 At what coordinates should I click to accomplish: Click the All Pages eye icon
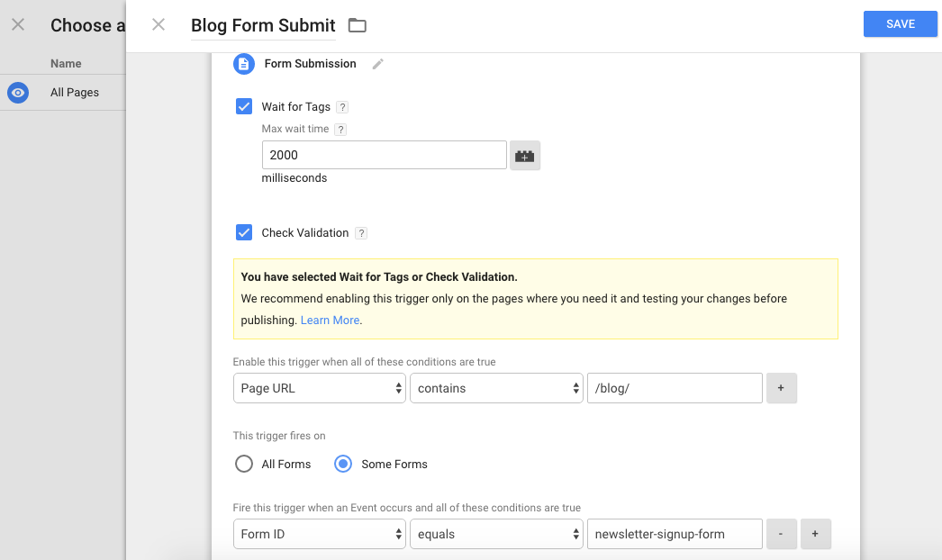(x=18, y=93)
